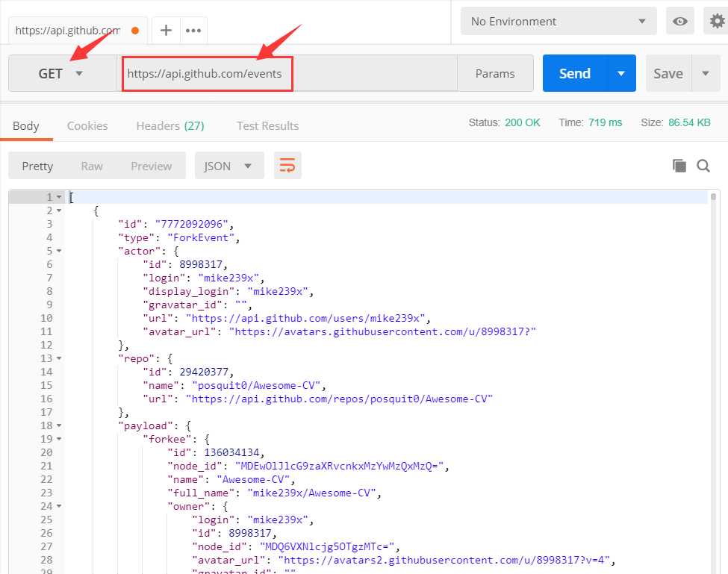Collapse "payload" object at line 18
The height and width of the screenshot is (574, 728).
point(59,425)
